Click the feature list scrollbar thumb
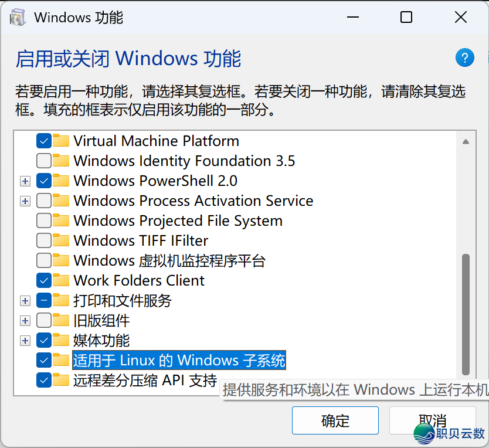The height and width of the screenshot is (448, 489). point(466,314)
